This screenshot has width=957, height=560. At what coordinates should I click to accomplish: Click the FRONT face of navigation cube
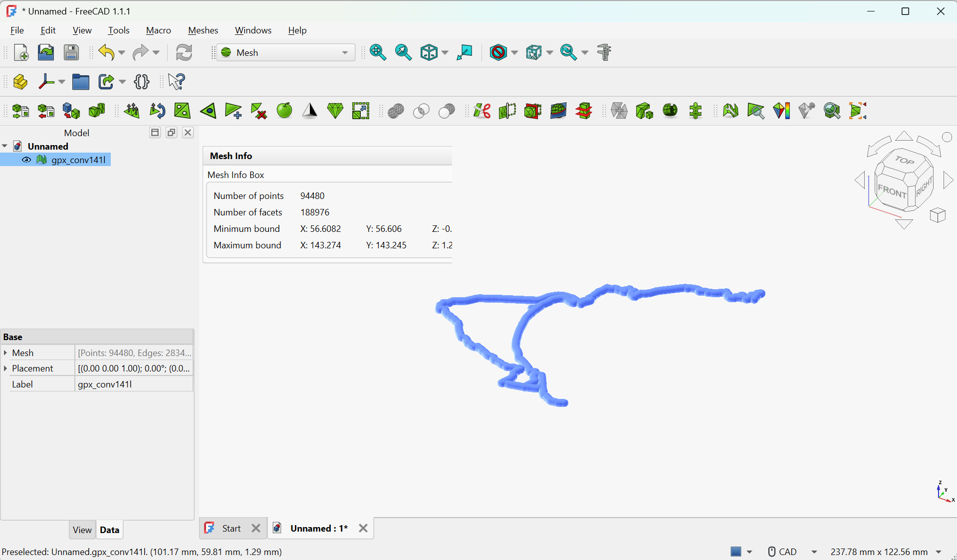pos(892,191)
